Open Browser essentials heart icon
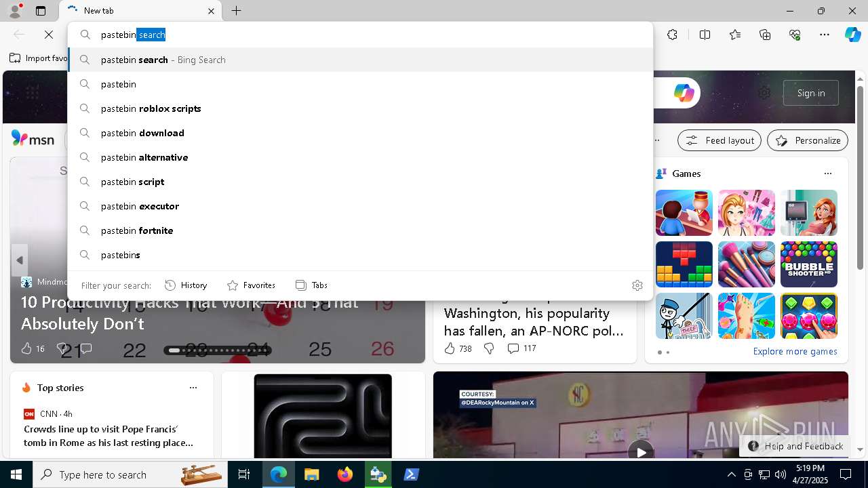The image size is (868, 488). tap(795, 35)
